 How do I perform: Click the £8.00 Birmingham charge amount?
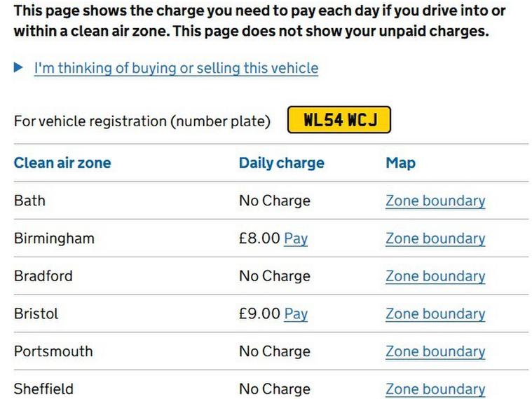pos(259,238)
